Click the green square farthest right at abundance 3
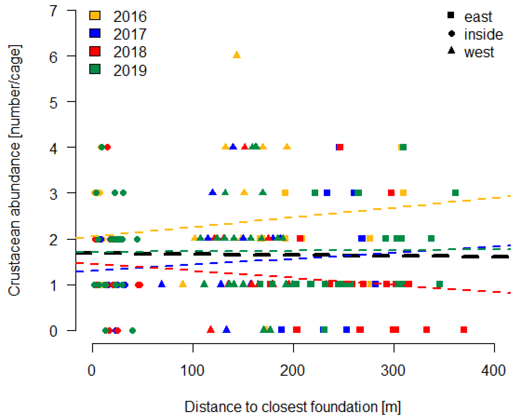Viewport: 522px width, 420px height. click(455, 193)
